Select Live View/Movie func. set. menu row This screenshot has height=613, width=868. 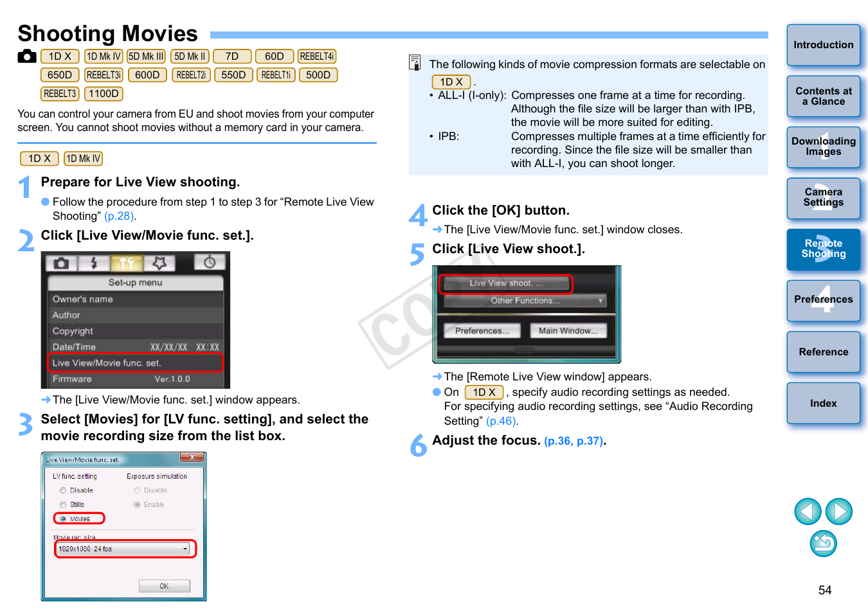click(136, 363)
